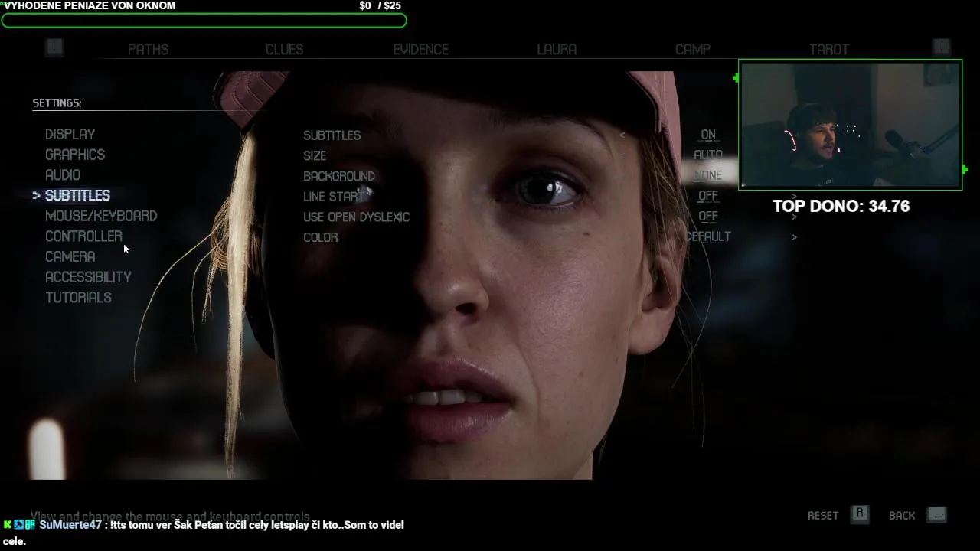
Task: Click left arrow on Subtitles row
Action: click(x=622, y=135)
